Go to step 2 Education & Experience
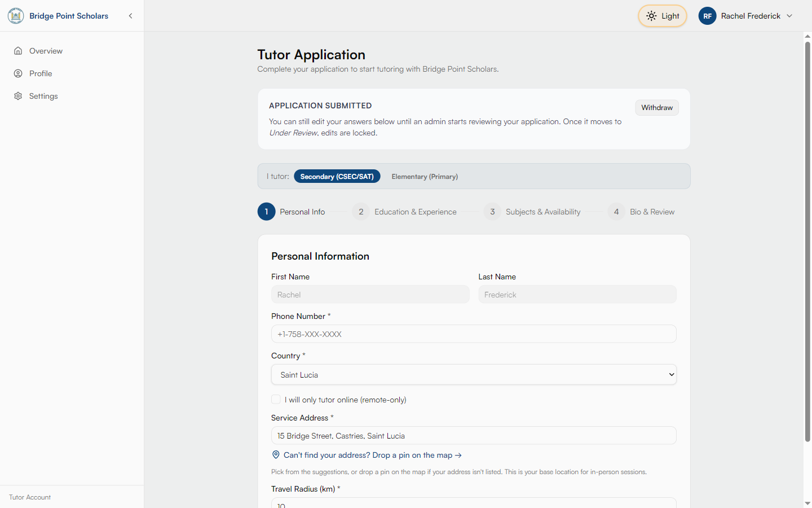 click(x=404, y=212)
